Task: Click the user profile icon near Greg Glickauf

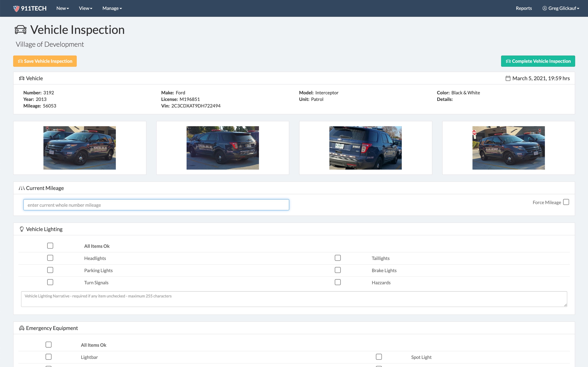Action: pos(545,8)
